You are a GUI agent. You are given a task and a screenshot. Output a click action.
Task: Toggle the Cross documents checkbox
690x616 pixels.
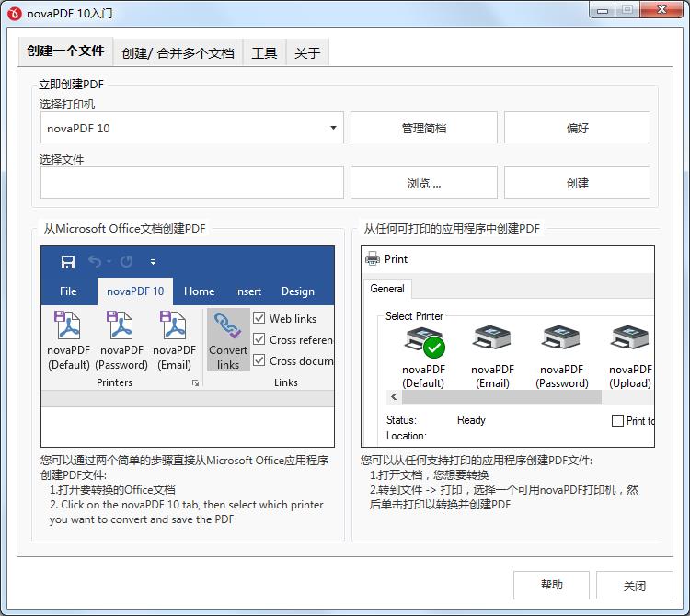click(259, 360)
